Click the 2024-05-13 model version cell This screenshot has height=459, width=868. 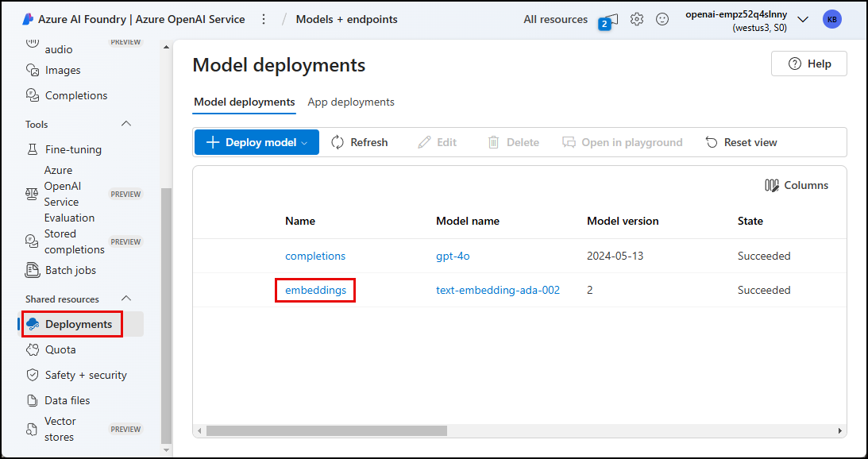pos(615,256)
